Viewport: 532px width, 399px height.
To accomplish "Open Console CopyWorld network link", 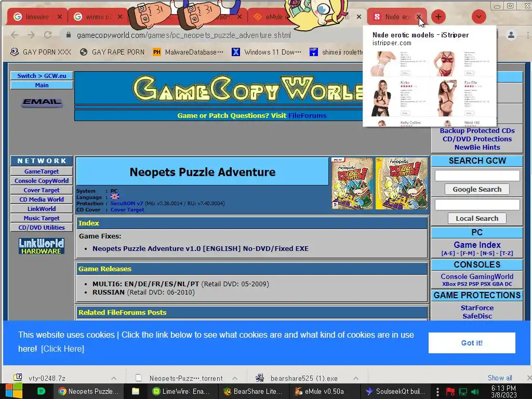I will [42, 181].
